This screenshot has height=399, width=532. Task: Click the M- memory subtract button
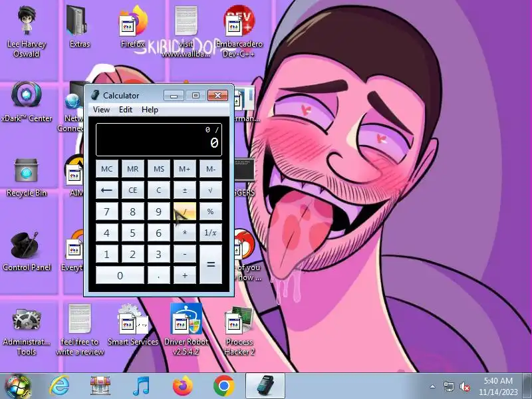(211, 169)
